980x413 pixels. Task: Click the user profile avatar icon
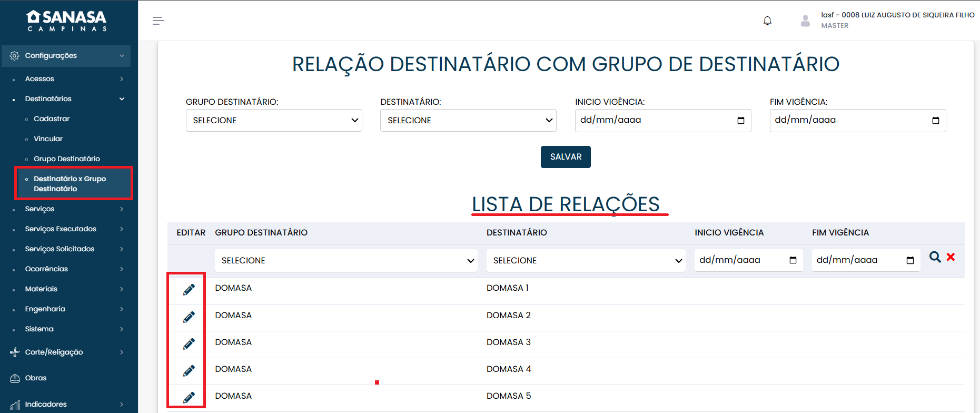[805, 21]
